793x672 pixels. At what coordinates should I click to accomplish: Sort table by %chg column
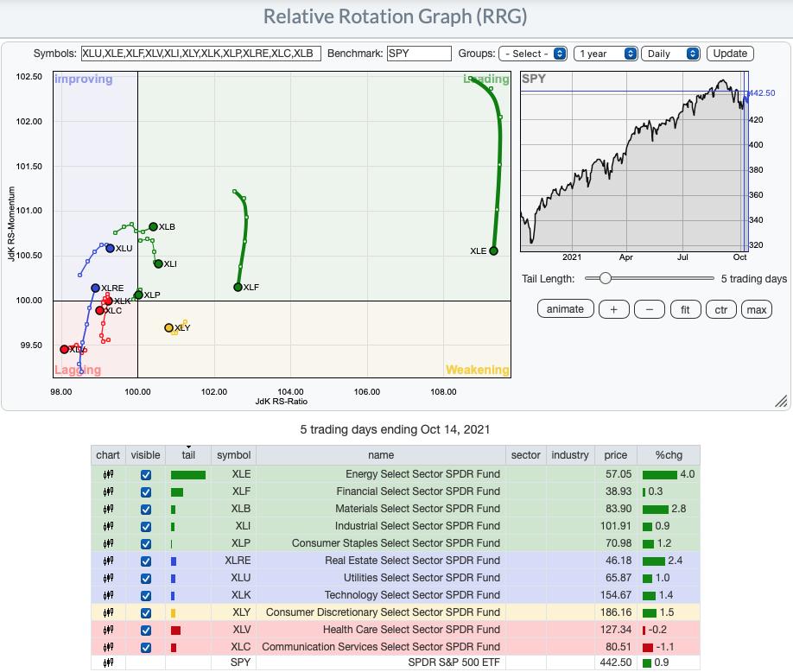[669, 455]
